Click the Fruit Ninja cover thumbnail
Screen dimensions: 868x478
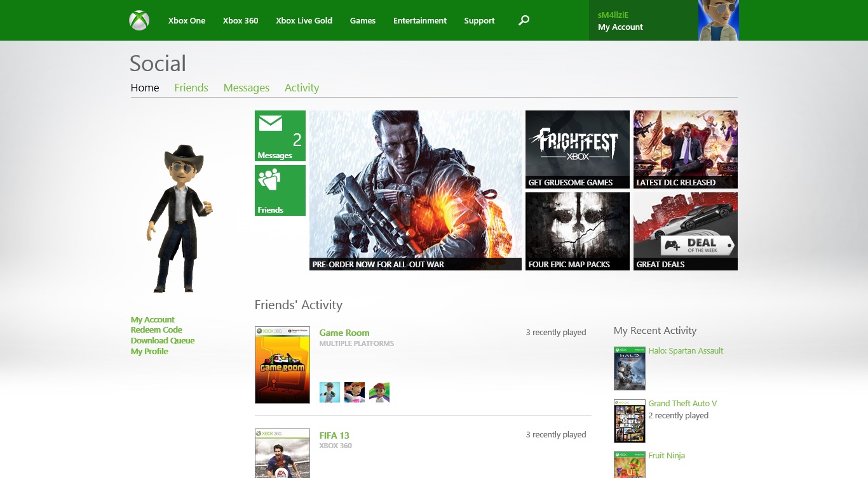point(630,465)
